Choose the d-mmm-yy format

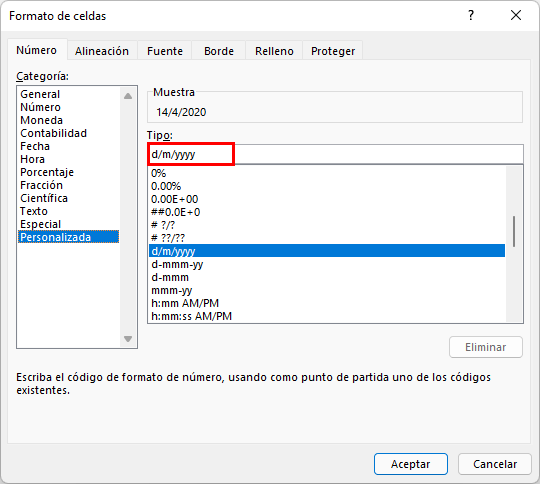(x=327, y=264)
